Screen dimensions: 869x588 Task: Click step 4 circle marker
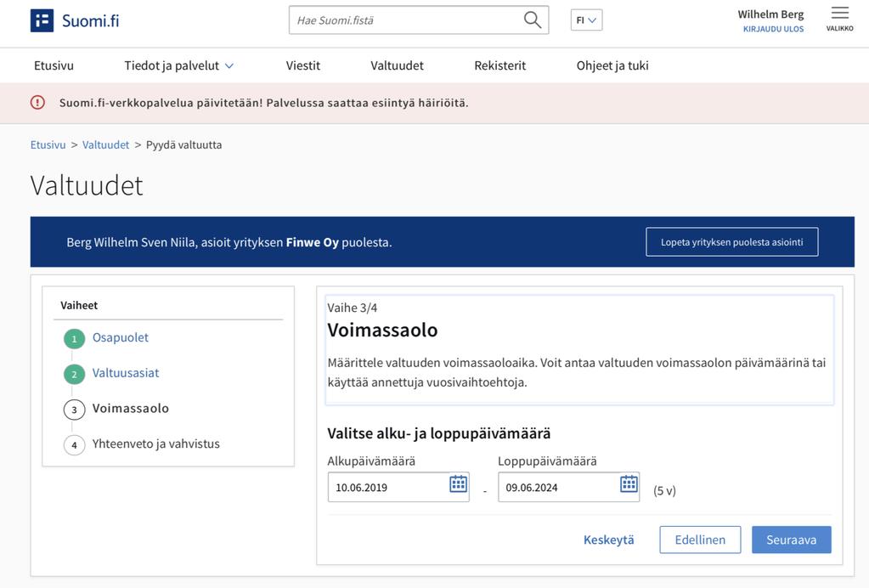click(x=74, y=445)
